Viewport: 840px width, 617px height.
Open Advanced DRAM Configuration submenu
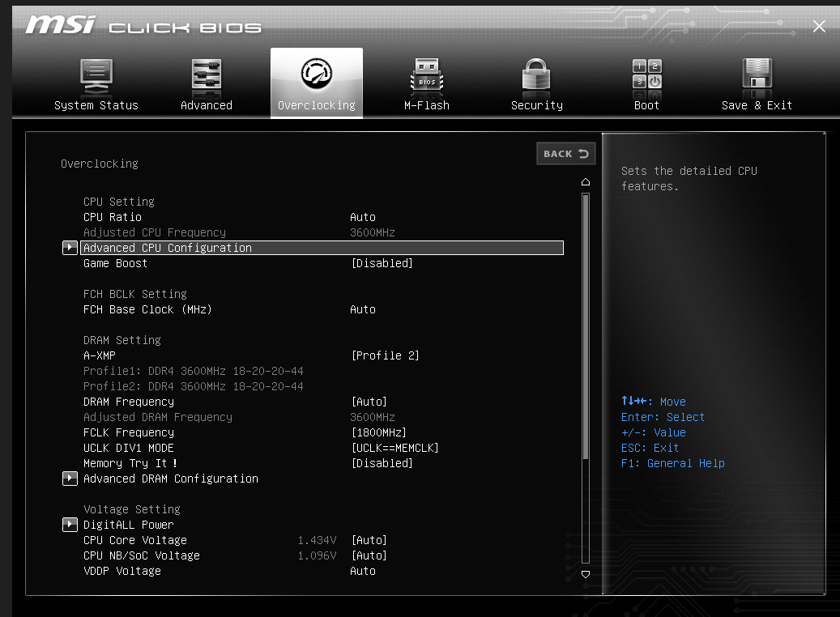[170, 479]
